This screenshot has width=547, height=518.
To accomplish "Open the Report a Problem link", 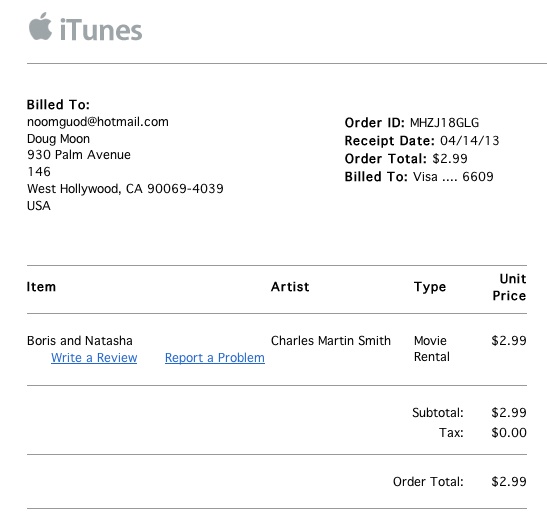I will [215, 358].
